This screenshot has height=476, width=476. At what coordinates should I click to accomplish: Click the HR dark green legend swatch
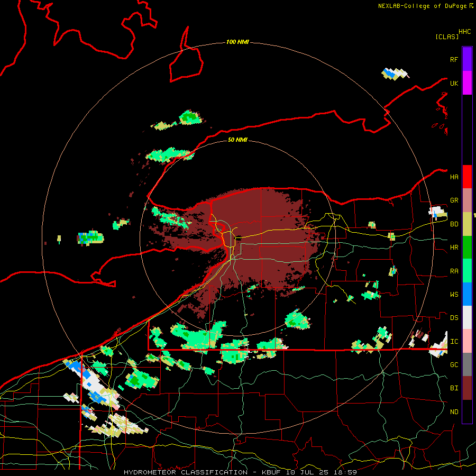click(x=467, y=248)
